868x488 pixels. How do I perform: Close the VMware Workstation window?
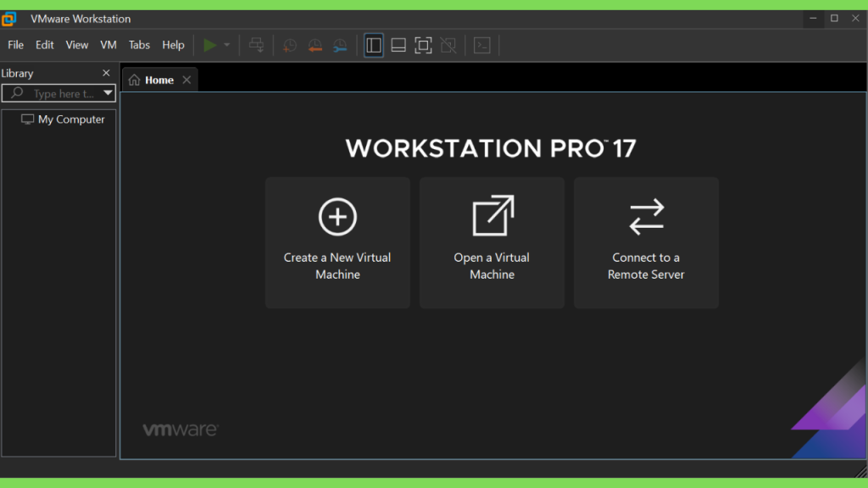[x=856, y=19]
